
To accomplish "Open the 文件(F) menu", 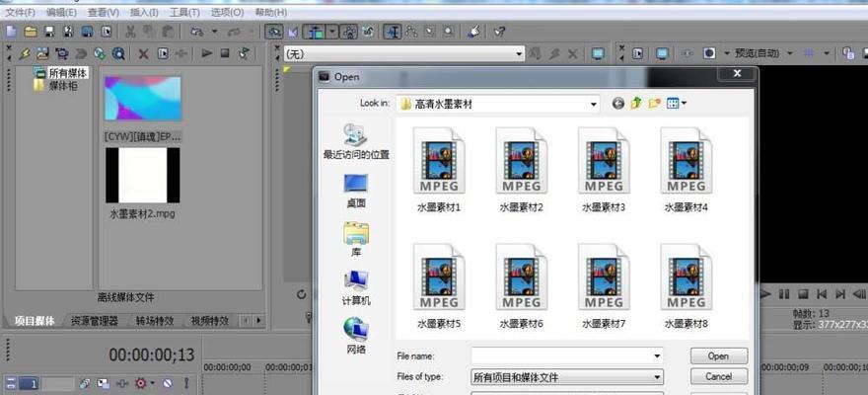I will click(20, 12).
